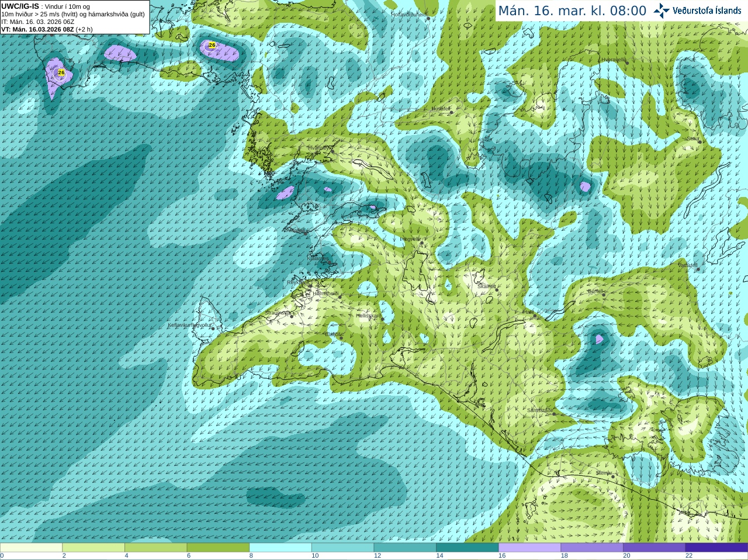Click the UWC/IG-IS model label
The height and width of the screenshot is (560, 748).
point(20,6)
